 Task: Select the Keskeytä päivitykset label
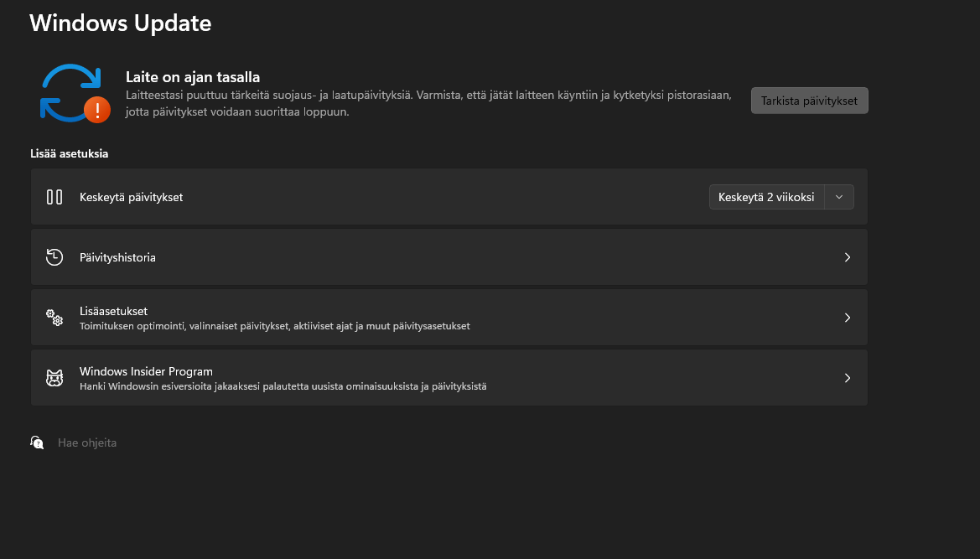click(132, 197)
